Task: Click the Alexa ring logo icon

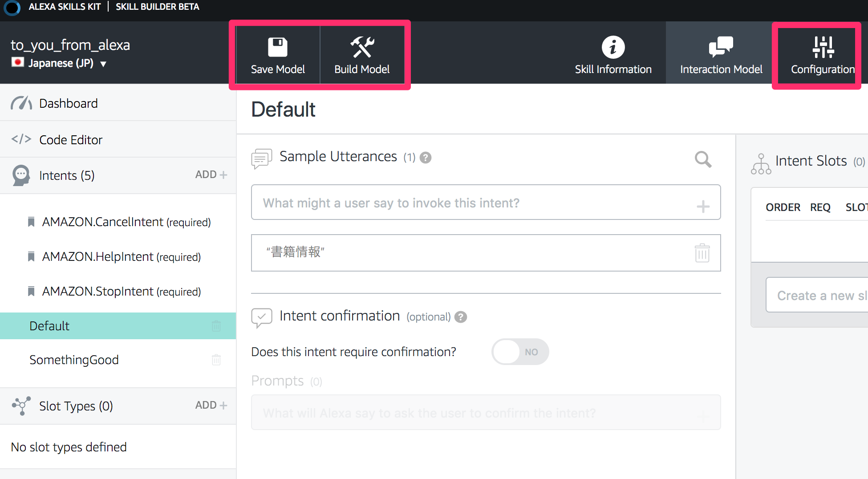Action: [x=12, y=8]
